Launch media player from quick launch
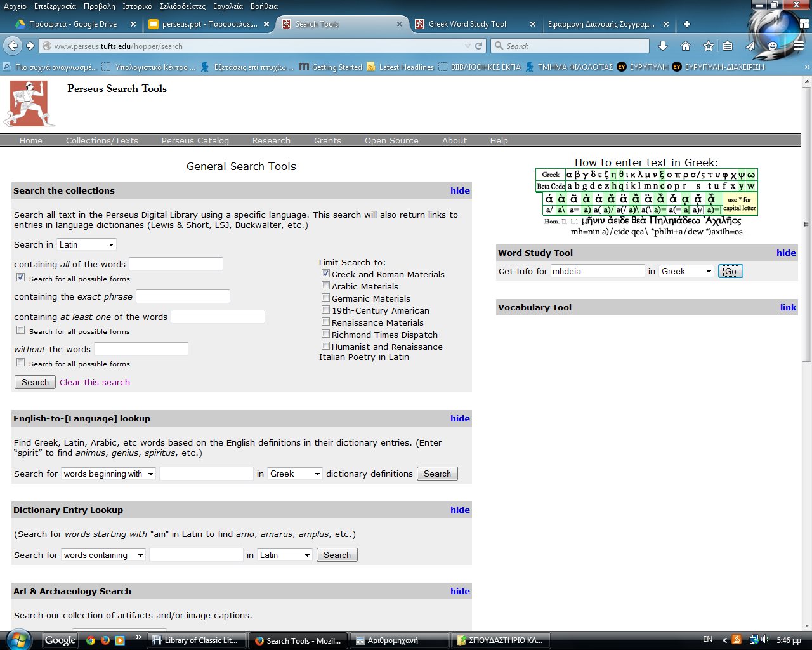The height and width of the screenshot is (650, 812). 120,640
